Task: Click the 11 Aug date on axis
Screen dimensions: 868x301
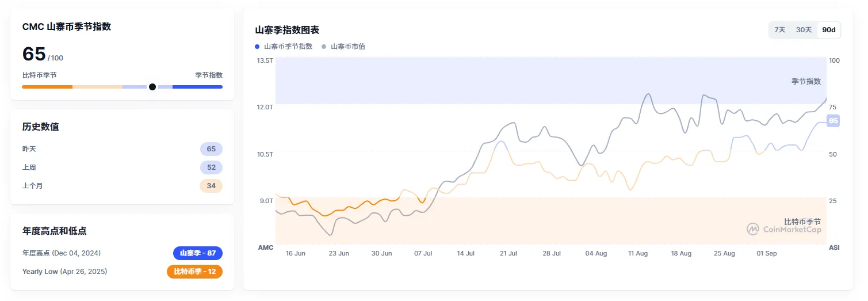Action: [638, 253]
